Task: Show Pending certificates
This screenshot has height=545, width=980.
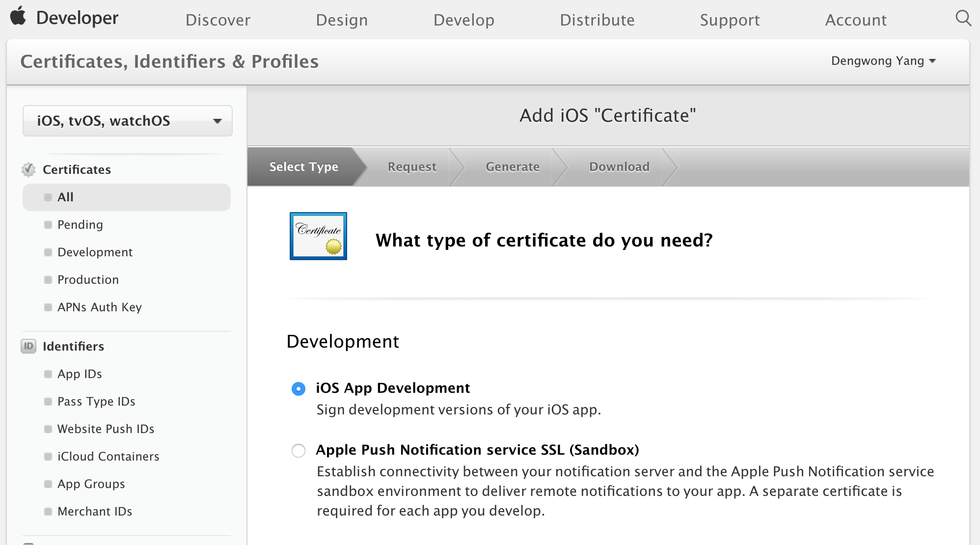Action: [x=80, y=225]
